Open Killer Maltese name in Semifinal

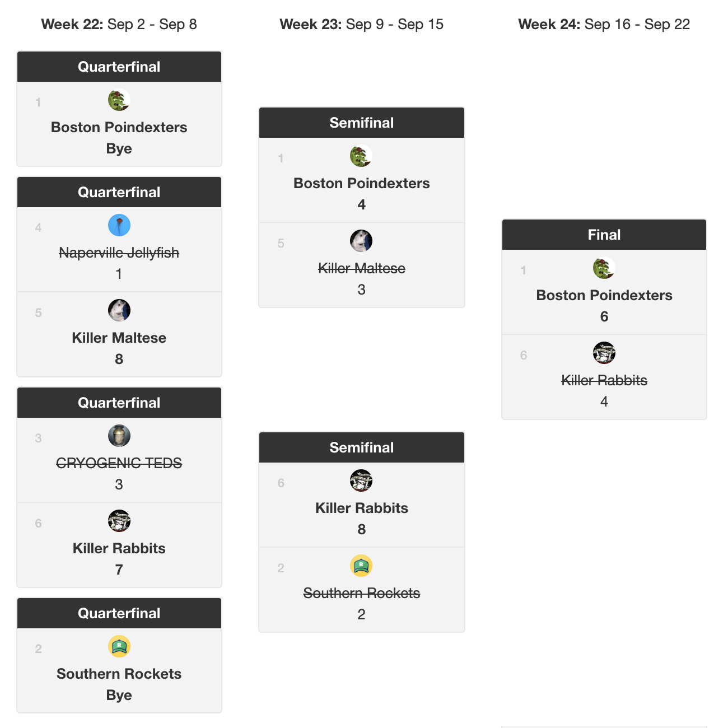(x=362, y=268)
